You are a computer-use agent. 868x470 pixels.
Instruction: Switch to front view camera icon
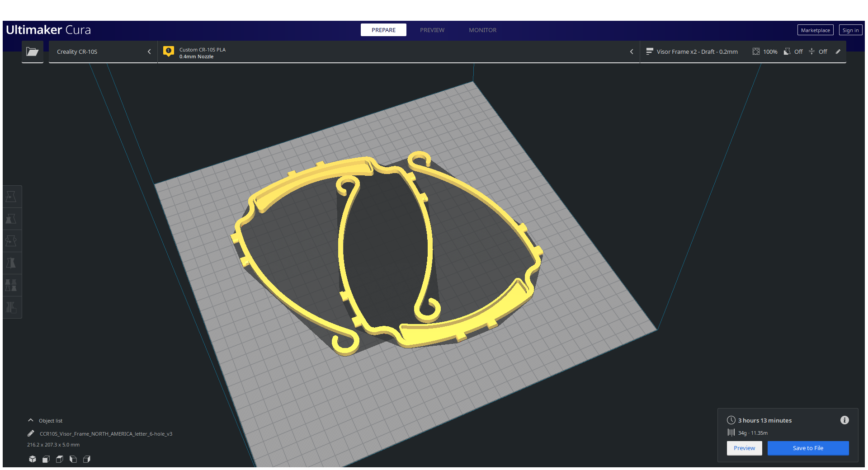pyautogui.click(x=46, y=459)
